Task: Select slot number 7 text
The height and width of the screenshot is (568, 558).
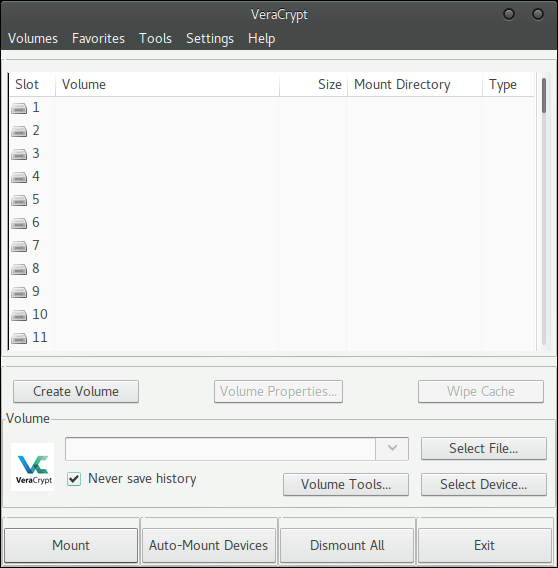Action: tap(36, 246)
